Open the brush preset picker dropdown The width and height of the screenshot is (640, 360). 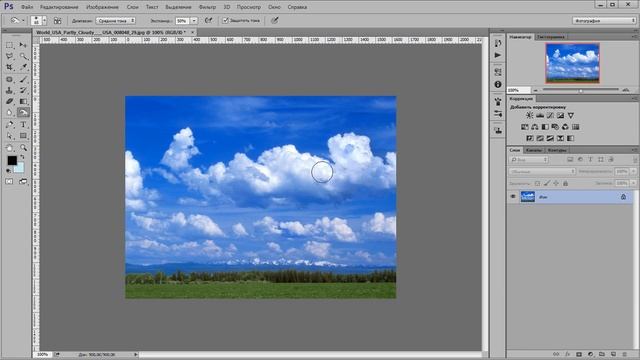point(44,20)
